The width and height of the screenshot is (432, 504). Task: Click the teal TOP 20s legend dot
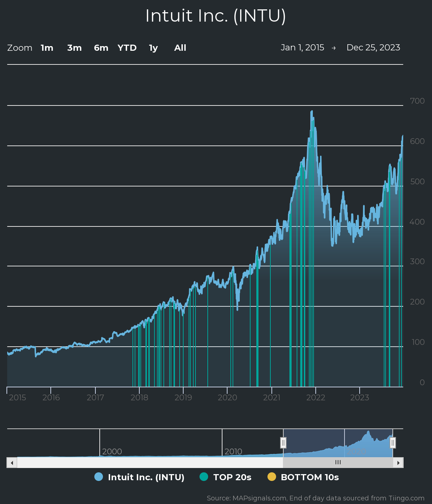click(x=203, y=477)
